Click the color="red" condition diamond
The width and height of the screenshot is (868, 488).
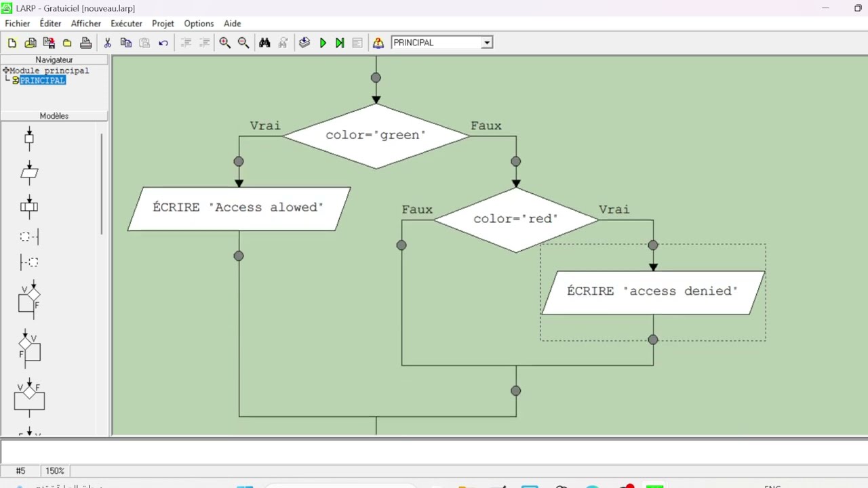(x=516, y=219)
